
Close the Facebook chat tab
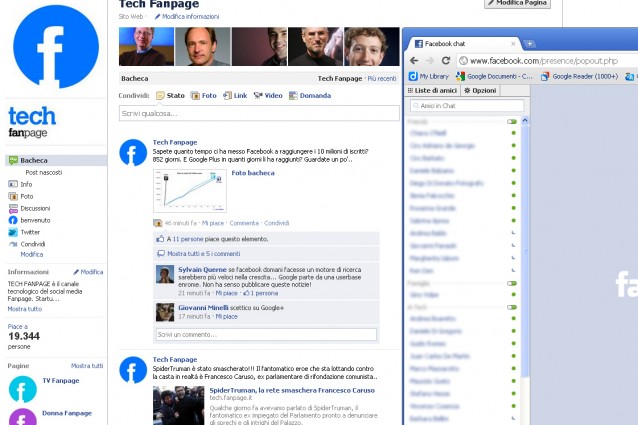click(x=513, y=44)
